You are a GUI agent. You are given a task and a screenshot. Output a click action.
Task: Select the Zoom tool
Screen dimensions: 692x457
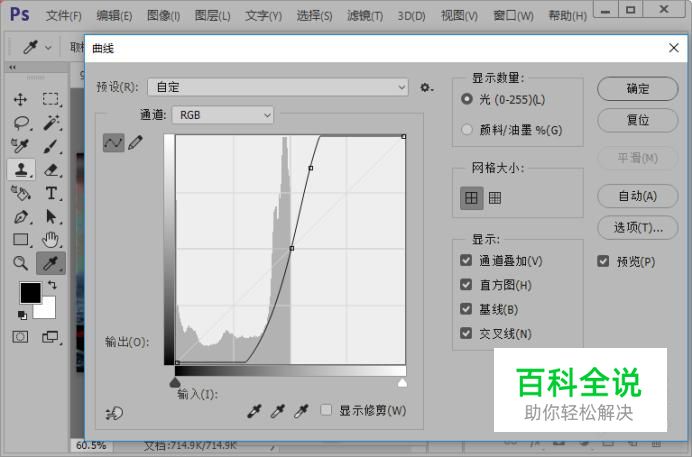click(20, 263)
